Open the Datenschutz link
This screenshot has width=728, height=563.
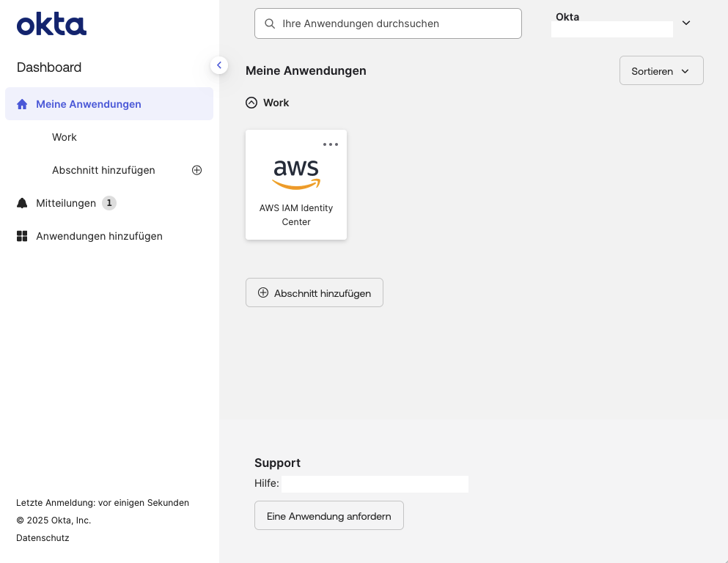(43, 537)
